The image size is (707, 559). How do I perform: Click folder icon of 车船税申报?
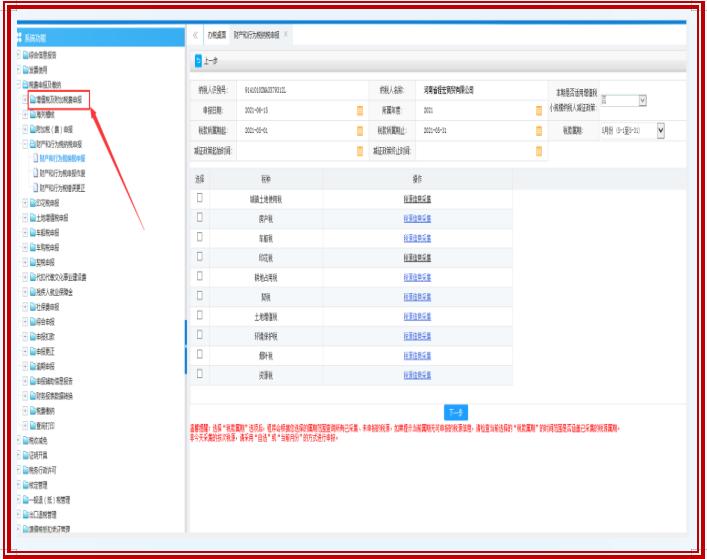(32, 233)
